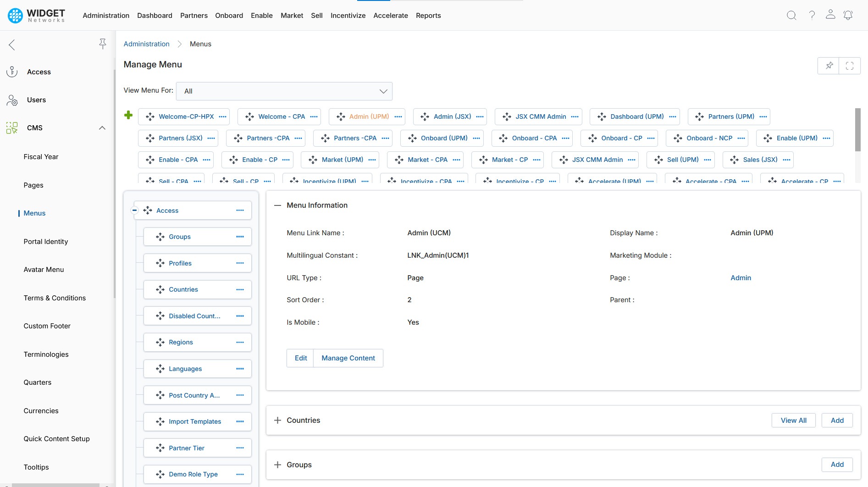The width and height of the screenshot is (868, 487).
Task: Click the pin icon in the sidebar
Action: (x=103, y=44)
